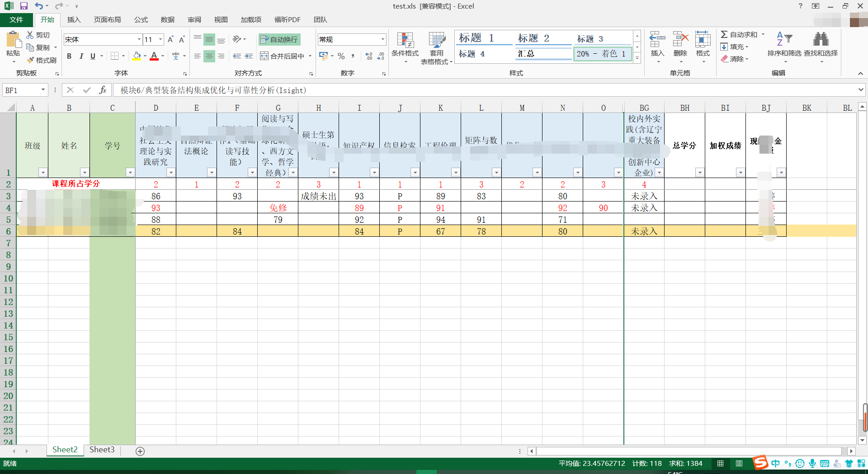Switch to the 福昕PDF ribbon tab
This screenshot has width=868, height=474.
[x=287, y=20]
